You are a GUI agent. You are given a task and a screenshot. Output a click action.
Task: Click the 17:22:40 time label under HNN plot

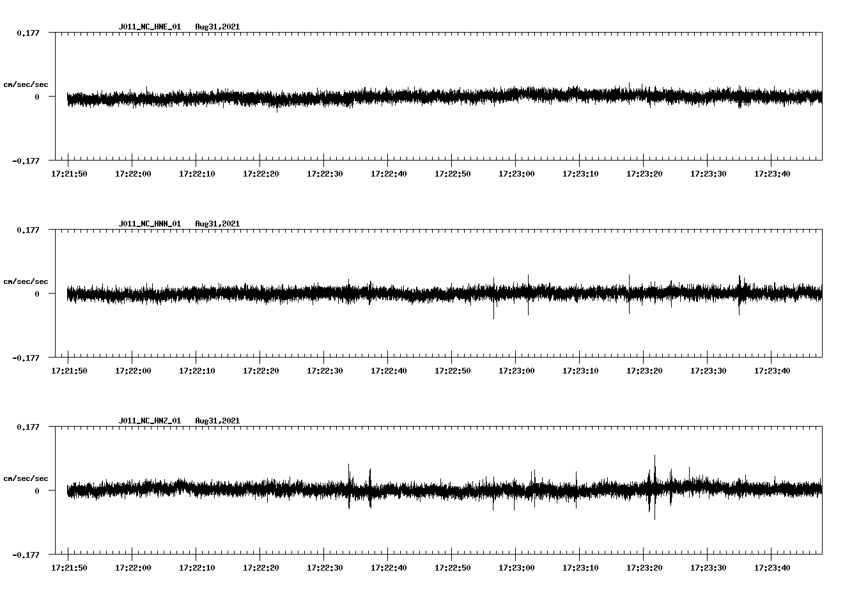click(389, 371)
